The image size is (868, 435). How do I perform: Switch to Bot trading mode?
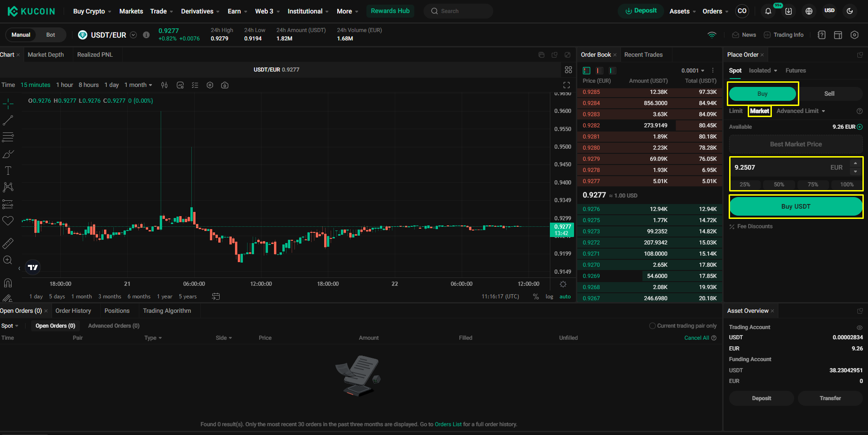(x=51, y=35)
